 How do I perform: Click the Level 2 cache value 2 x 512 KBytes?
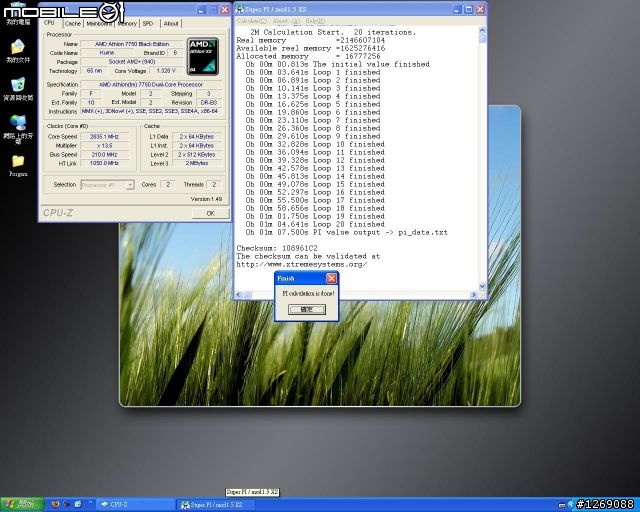pyautogui.click(x=197, y=154)
